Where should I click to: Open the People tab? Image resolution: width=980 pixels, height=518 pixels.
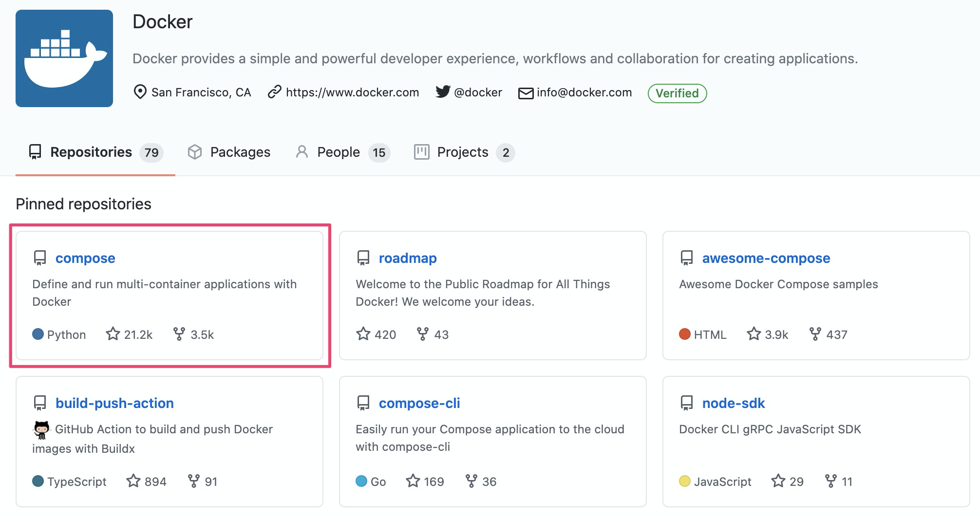click(x=343, y=152)
